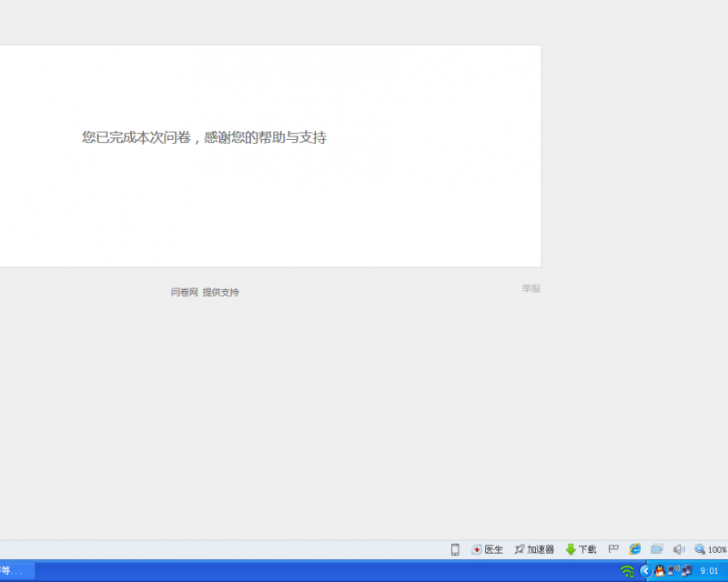
Task: Click the 提供支持 footer text
Action: (220, 293)
